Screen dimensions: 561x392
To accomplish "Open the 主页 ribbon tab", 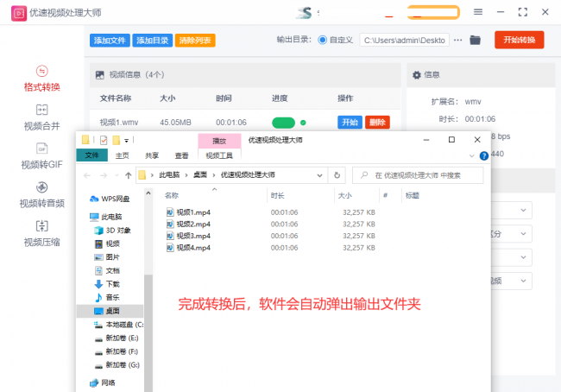I will (x=122, y=155).
